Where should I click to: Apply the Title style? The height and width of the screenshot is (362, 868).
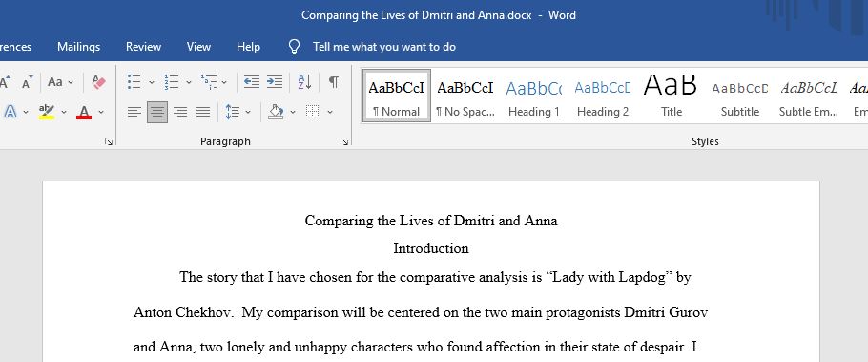click(x=671, y=96)
